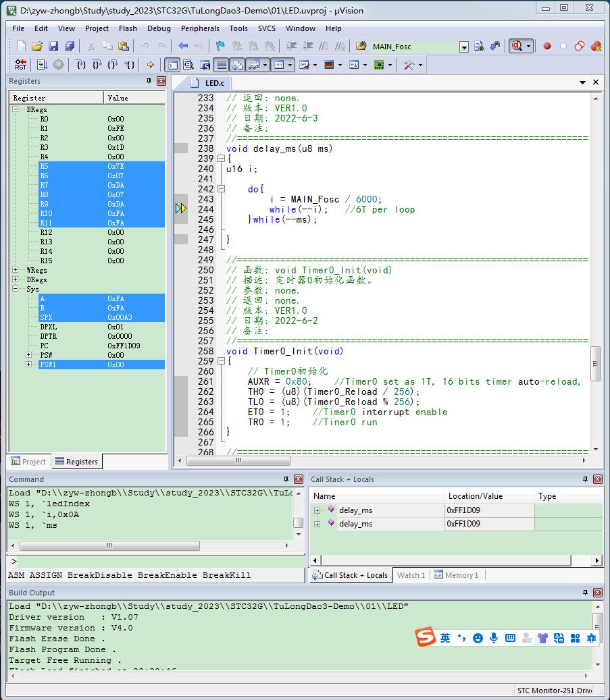
Task: Toggle the Registers window toolbar button
Action: pos(222,65)
